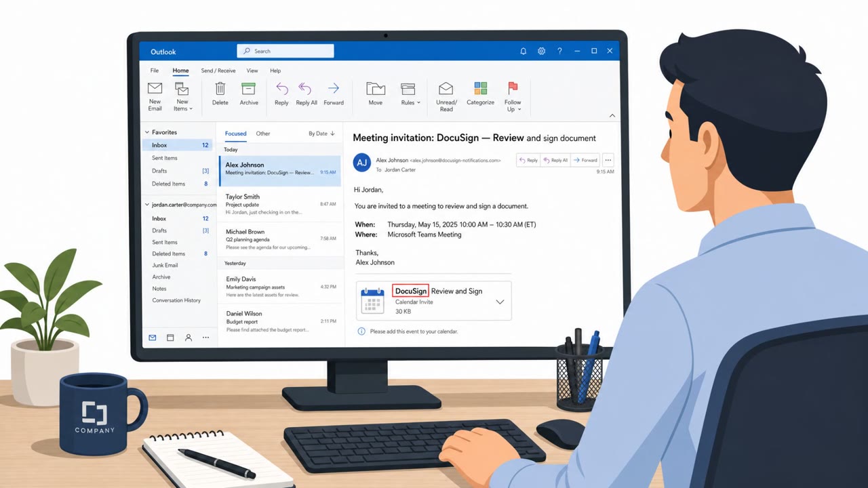
Task: Open Emily Davis's Marketing campaign assets email
Action: click(280, 287)
